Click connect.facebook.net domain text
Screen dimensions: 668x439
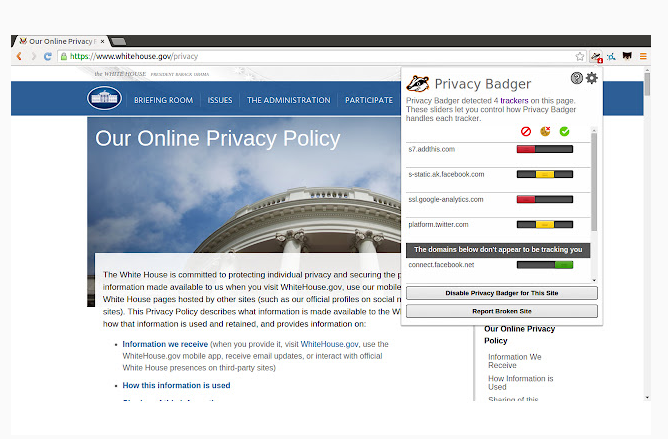(x=441, y=265)
